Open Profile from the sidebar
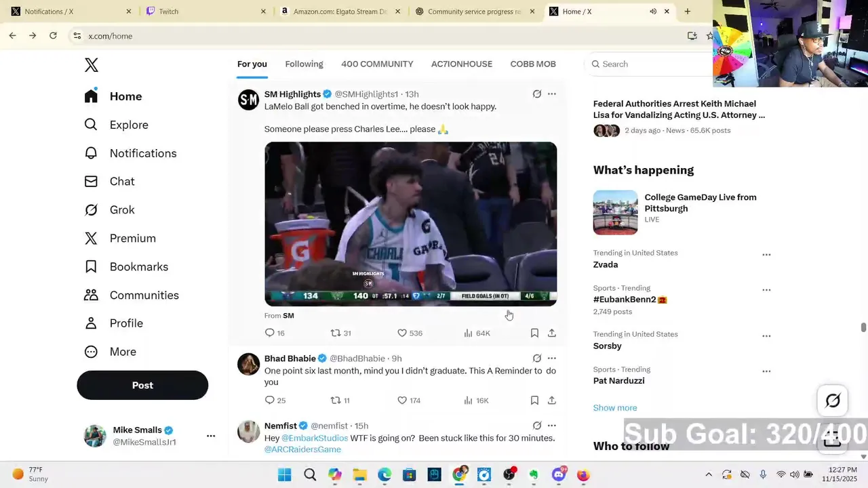Screen dimensions: 868x488 pos(113,323)
